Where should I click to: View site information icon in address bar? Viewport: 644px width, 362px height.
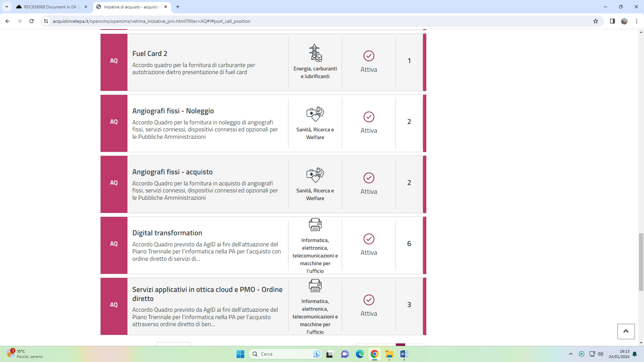coord(46,21)
